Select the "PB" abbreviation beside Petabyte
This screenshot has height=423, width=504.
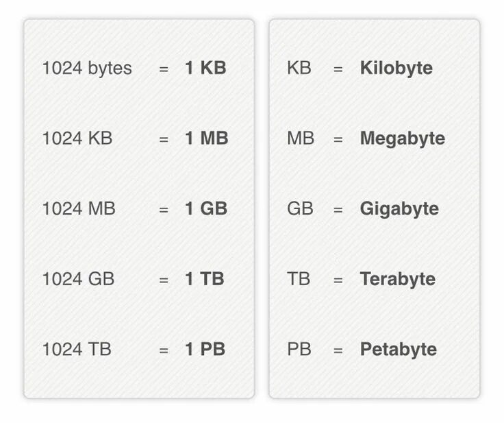pyautogui.click(x=299, y=350)
